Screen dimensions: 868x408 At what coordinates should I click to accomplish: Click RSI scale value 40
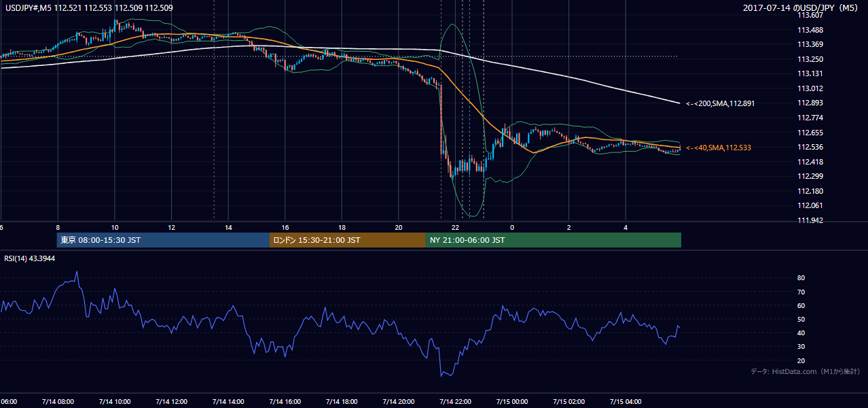coord(801,333)
